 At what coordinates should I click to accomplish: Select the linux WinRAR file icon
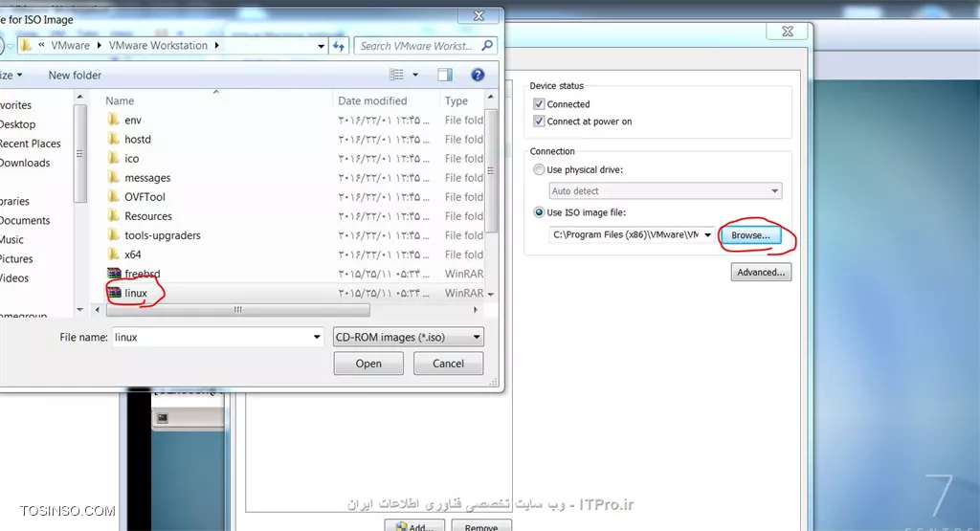[114, 293]
